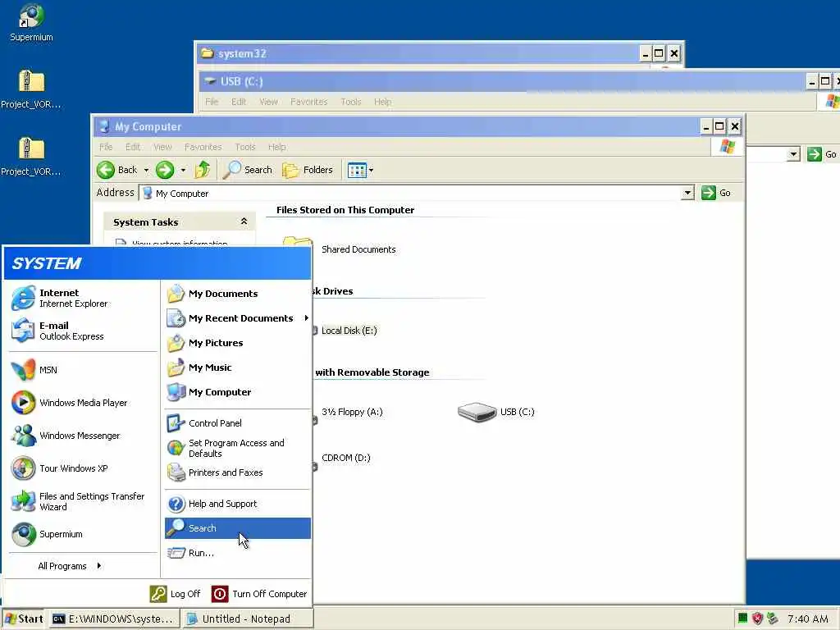Click Go button in USB (C:) window
This screenshot has height=630, width=840.
tap(822, 154)
